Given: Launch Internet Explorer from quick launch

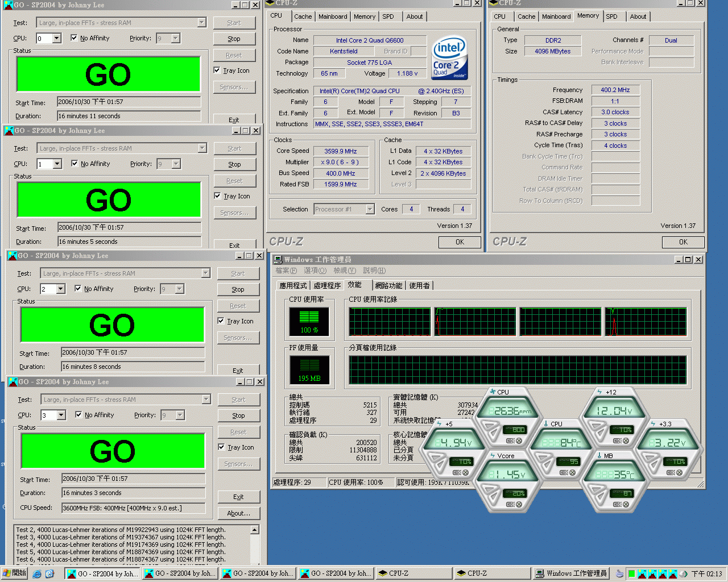Looking at the screenshot, I should [37, 573].
